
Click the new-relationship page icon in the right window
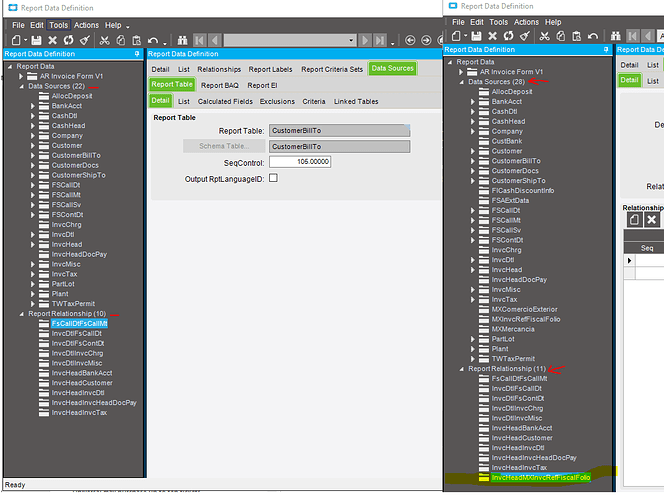click(634, 219)
